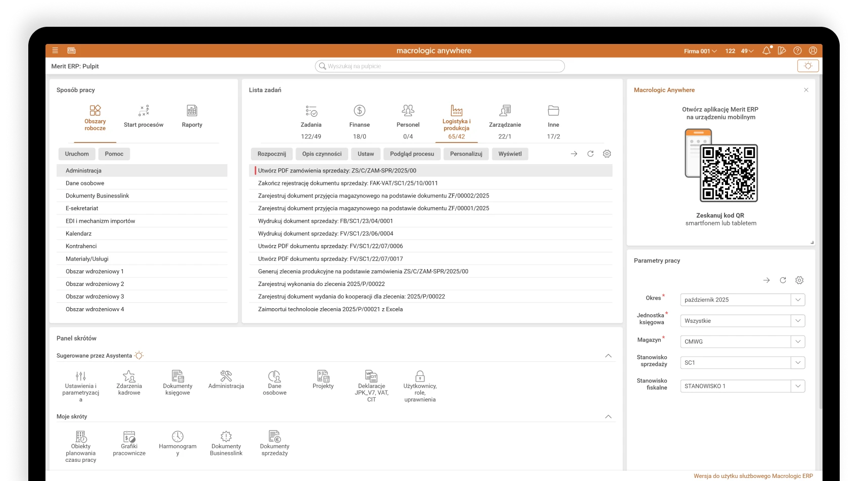This screenshot has width=868, height=481.
Task: Collapse Sugerowane przez Asystenta section
Action: click(x=608, y=356)
